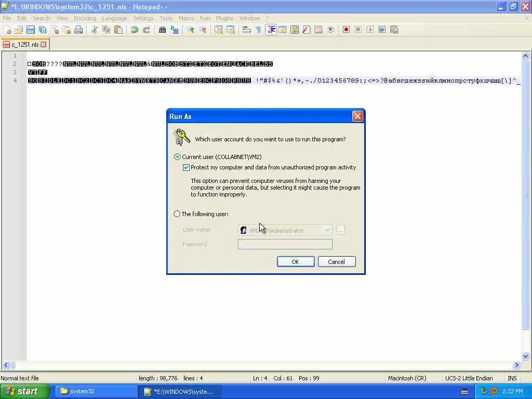This screenshot has width=532, height=399.
Task: Click the Notepad++ taskbar button
Action: [x=180, y=392]
